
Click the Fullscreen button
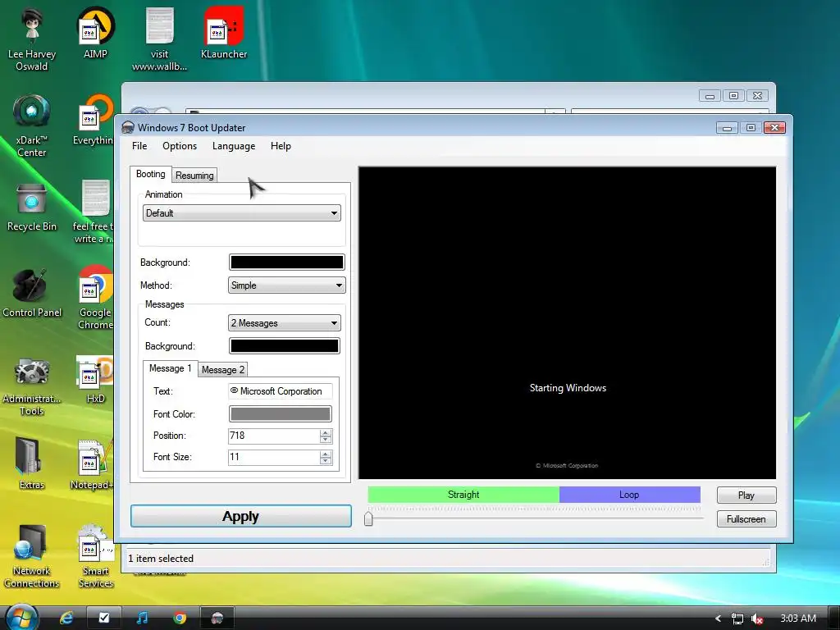click(x=746, y=518)
